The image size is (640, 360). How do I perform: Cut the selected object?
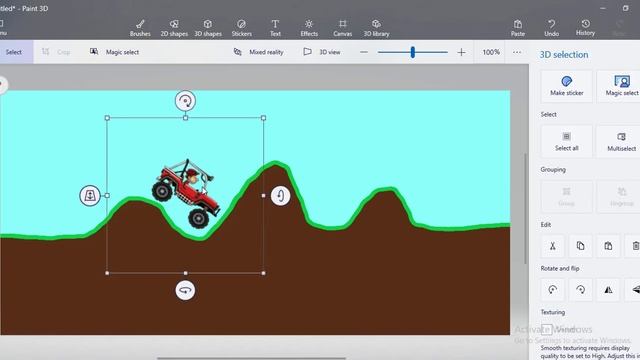tap(553, 246)
